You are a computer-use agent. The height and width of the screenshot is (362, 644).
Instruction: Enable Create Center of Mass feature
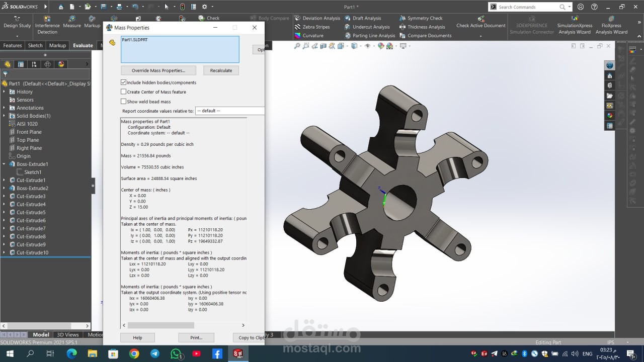pyautogui.click(x=124, y=92)
